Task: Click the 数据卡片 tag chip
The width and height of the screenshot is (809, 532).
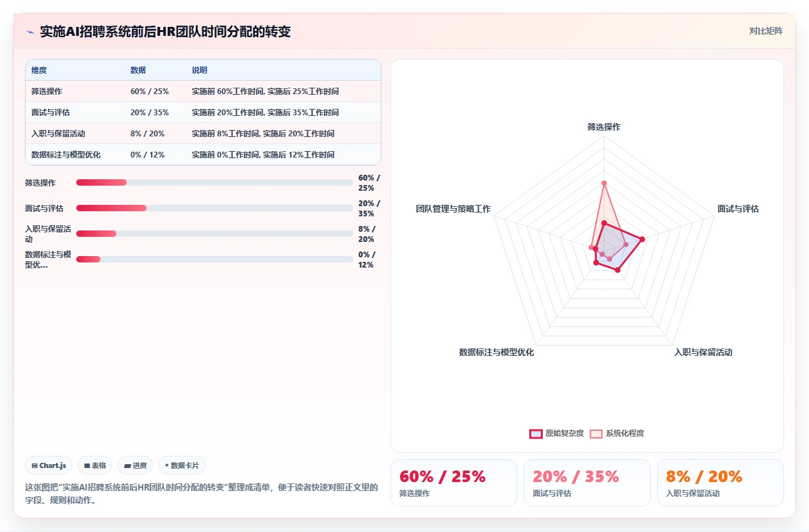Action: [x=182, y=465]
